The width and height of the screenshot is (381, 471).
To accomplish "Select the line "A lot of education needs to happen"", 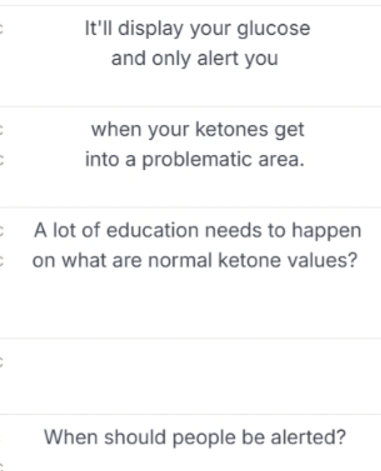I will pyautogui.click(x=197, y=230).
